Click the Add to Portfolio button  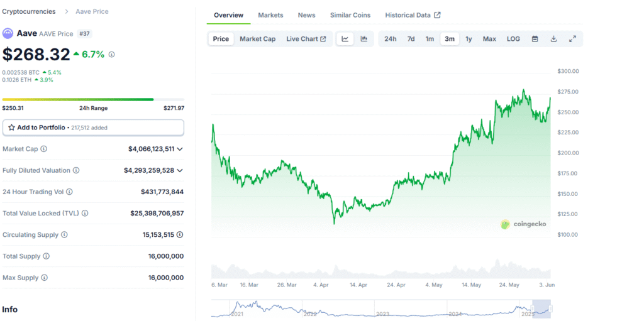93,128
